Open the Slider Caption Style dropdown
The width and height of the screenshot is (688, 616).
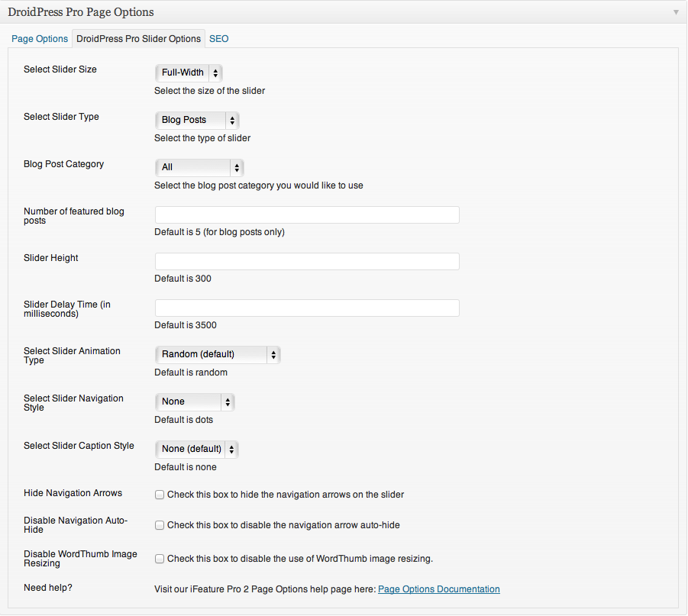pyautogui.click(x=196, y=450)
